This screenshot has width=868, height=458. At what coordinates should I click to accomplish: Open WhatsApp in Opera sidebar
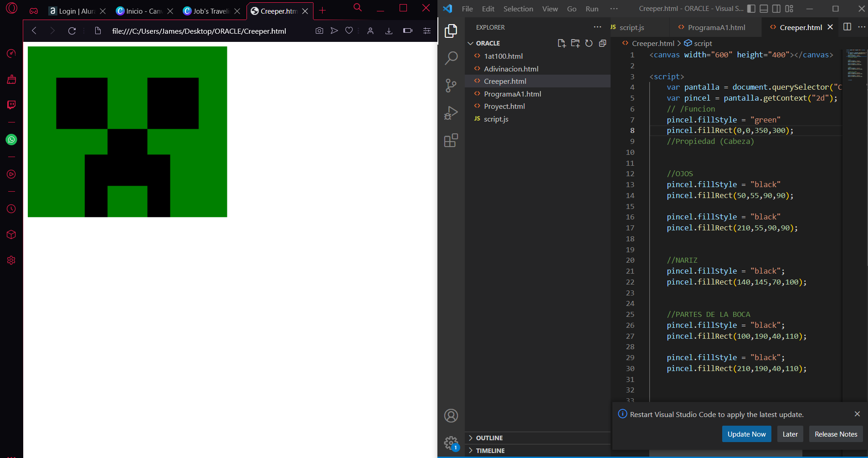(x=11, y=140)
